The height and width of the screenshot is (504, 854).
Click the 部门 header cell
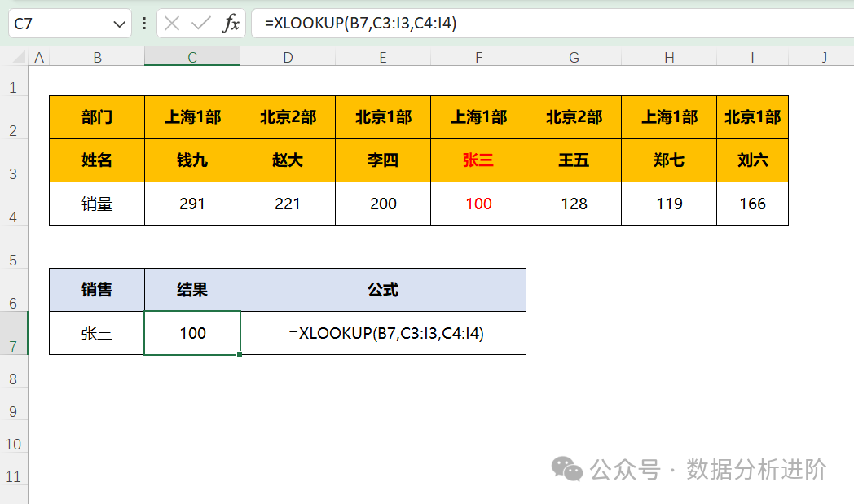coord(97,117)
